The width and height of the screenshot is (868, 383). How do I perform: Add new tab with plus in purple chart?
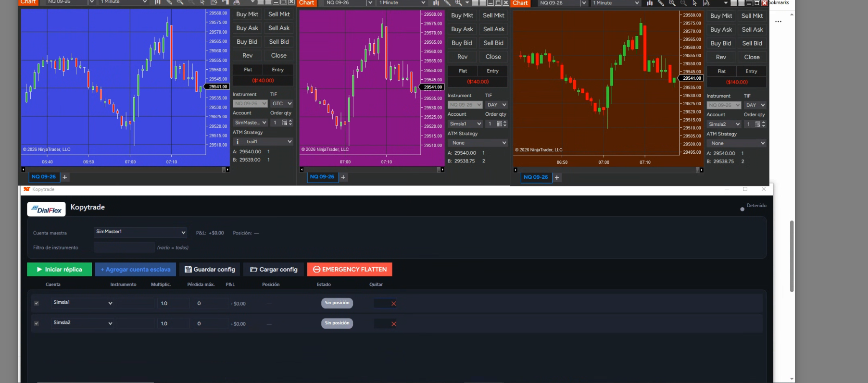point(343,177)
